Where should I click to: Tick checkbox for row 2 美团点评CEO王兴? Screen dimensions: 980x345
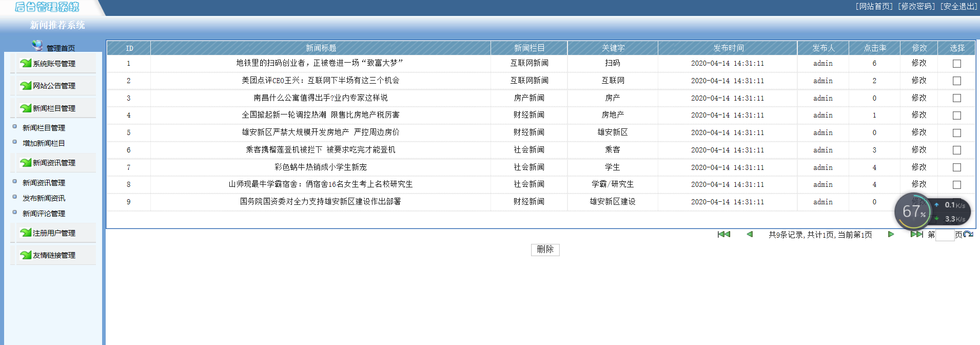[x=956, y=81]
